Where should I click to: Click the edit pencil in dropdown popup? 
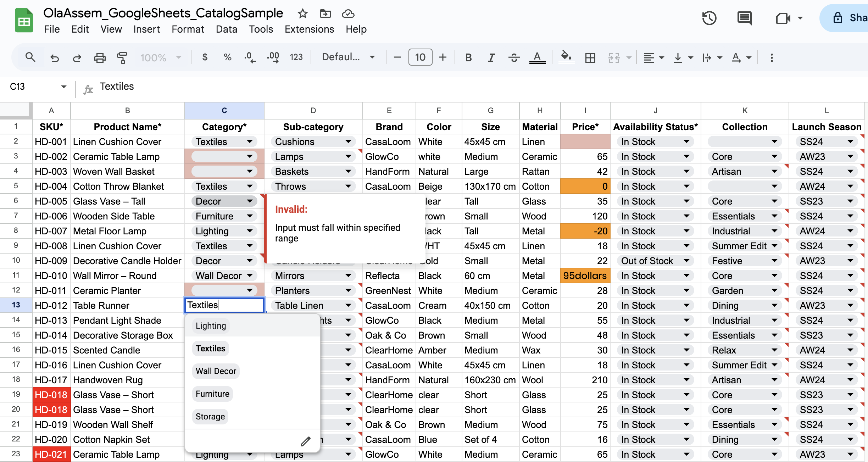(x=305, y=441)
